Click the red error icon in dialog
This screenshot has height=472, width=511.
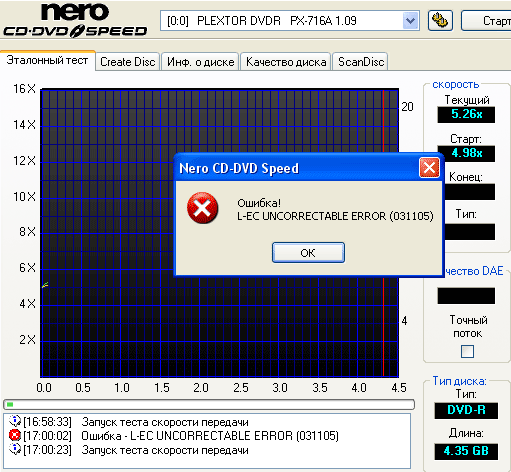(202, 208)
